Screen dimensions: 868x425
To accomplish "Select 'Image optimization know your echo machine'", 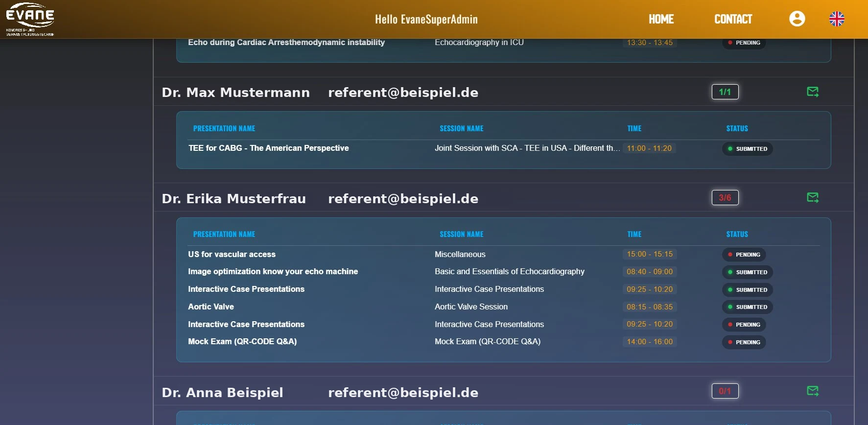I will (x=273, y=271).
